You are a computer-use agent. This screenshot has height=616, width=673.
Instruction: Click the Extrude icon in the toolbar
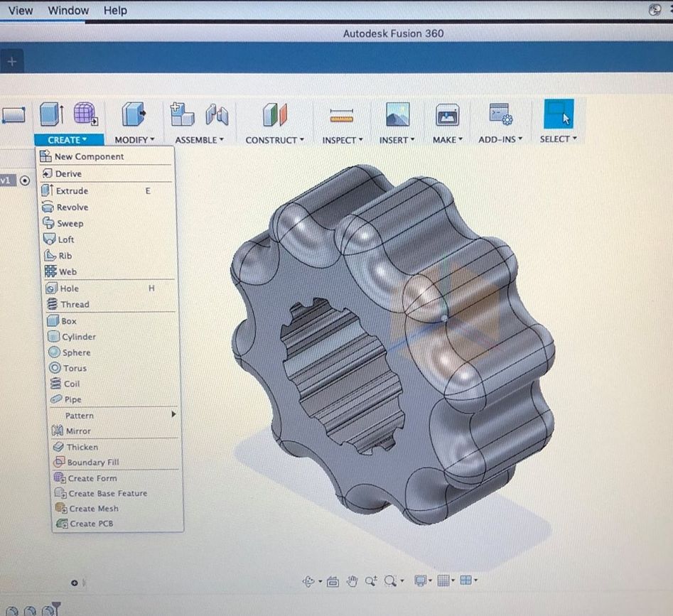pyautogui.click(x=51, y=114)
